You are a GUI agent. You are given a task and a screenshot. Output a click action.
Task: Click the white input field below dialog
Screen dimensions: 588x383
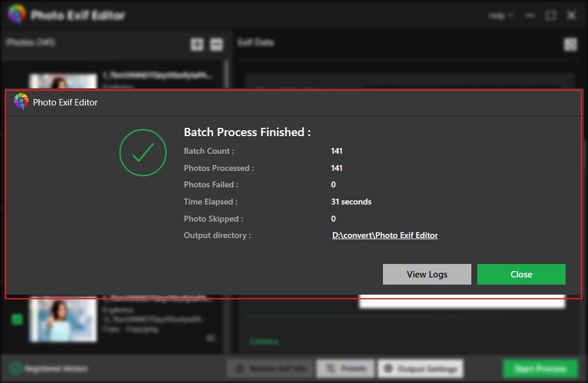462,302
